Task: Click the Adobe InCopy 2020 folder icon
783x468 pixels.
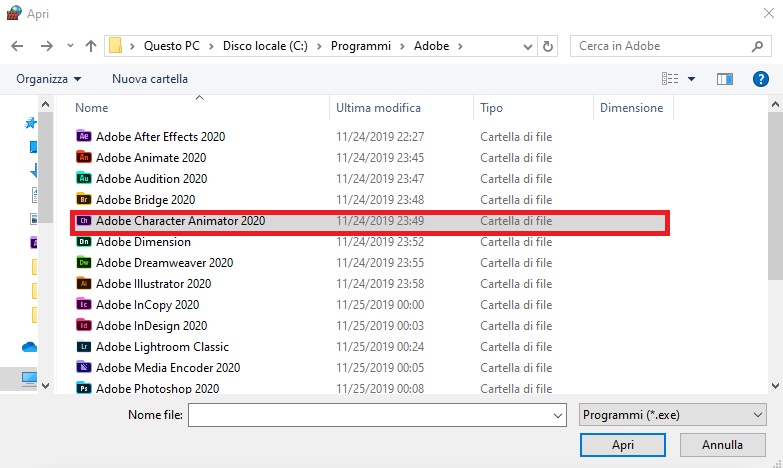Action: [x=83, y=304]
